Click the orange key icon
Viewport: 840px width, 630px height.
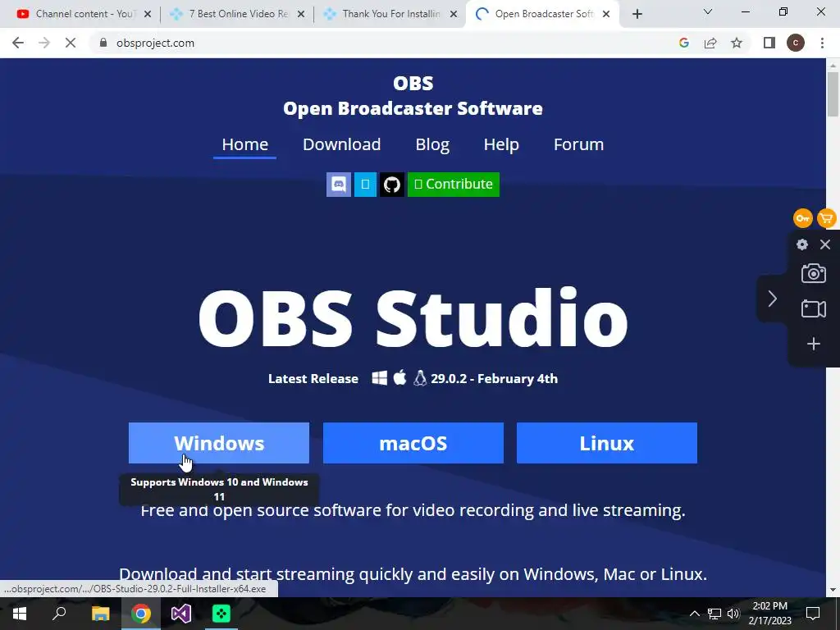pyautogui.click(x=802, y=218)
